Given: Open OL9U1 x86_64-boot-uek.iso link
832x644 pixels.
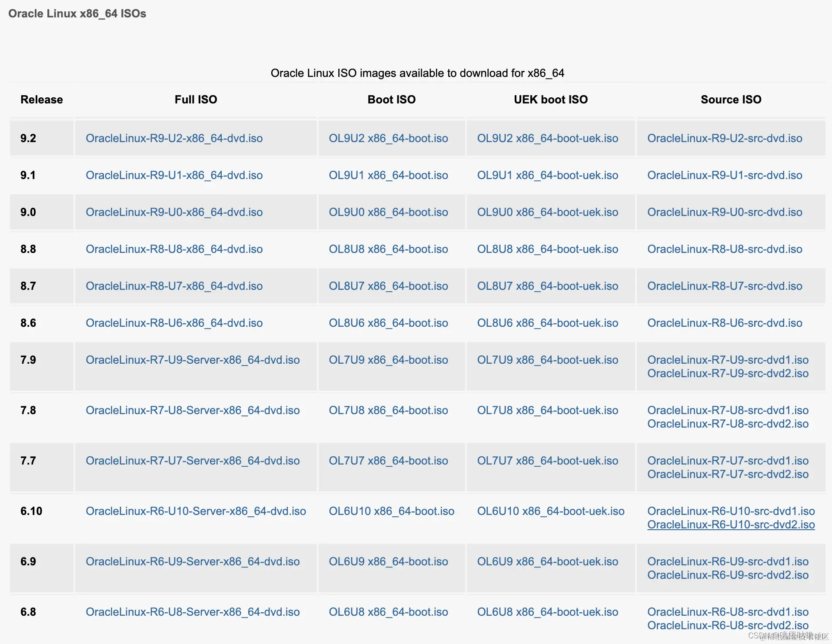Looking at the screenshot, I should pos(547,175).
